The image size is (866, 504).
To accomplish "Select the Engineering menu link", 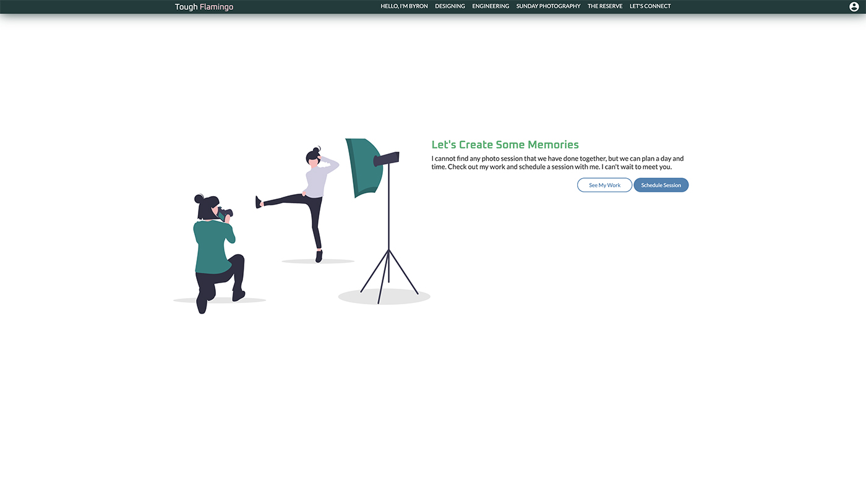I will pos(491,6).
